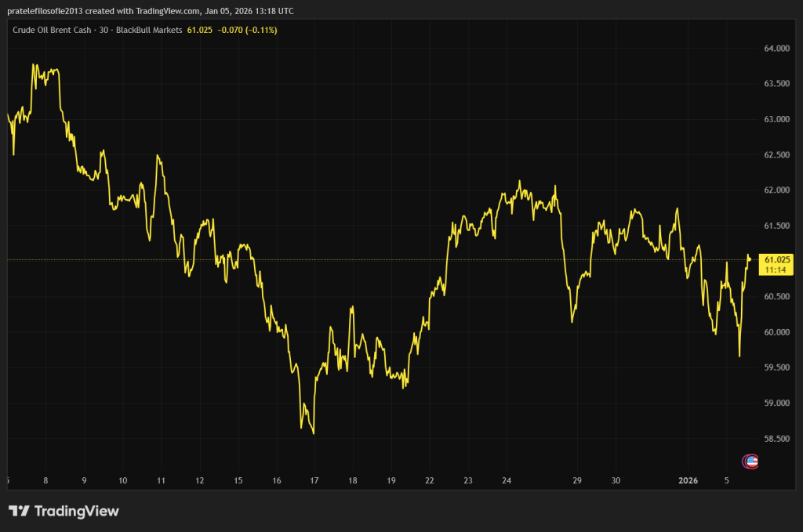
Task: Click the −0.070 (−0.11%) change value
Action: click(247, 30)
